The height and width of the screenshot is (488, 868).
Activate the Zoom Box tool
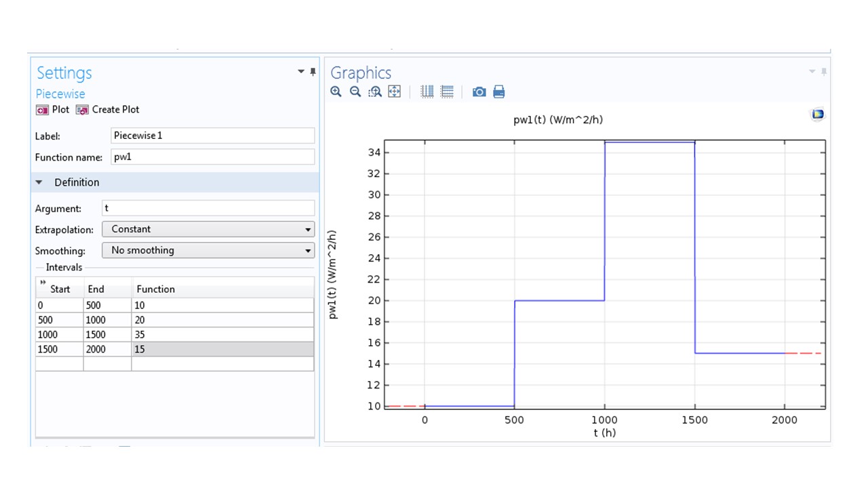click(x=375, y=91)
